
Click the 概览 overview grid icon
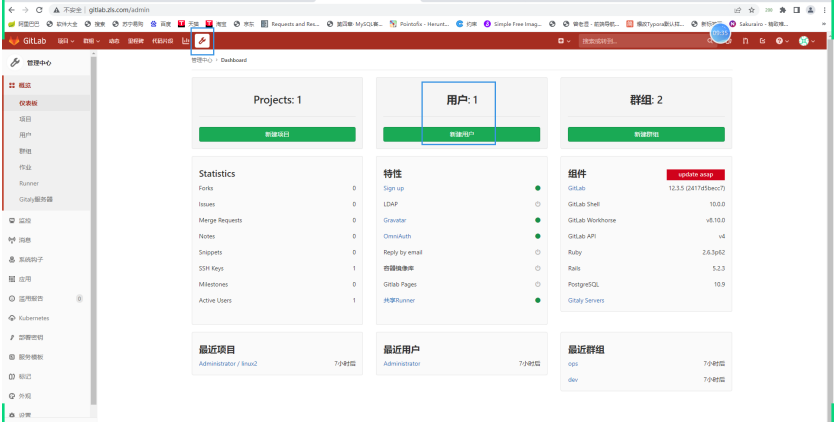[12, 85]
